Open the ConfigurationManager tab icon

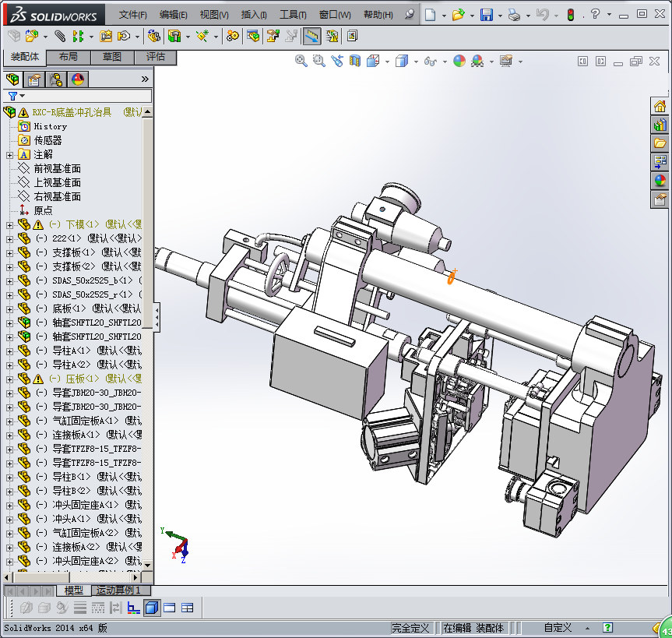click(x=56, y=79)
